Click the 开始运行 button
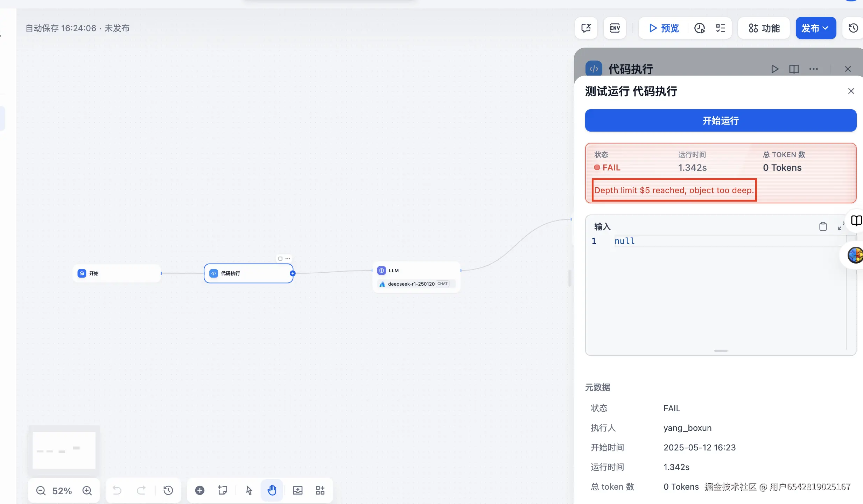The width and height of the screenshot is (863, 504). (720, 120)
